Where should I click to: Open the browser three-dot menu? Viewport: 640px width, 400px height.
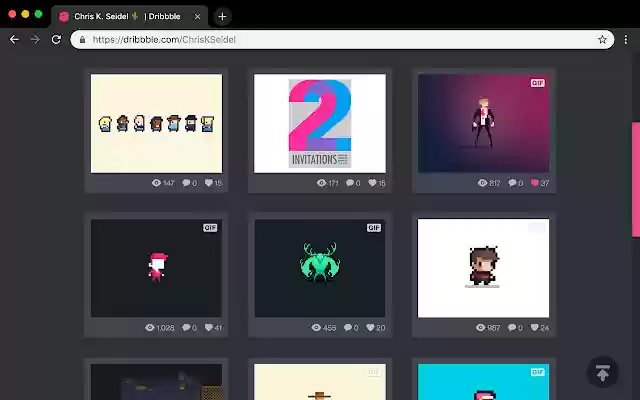[626, 39]
